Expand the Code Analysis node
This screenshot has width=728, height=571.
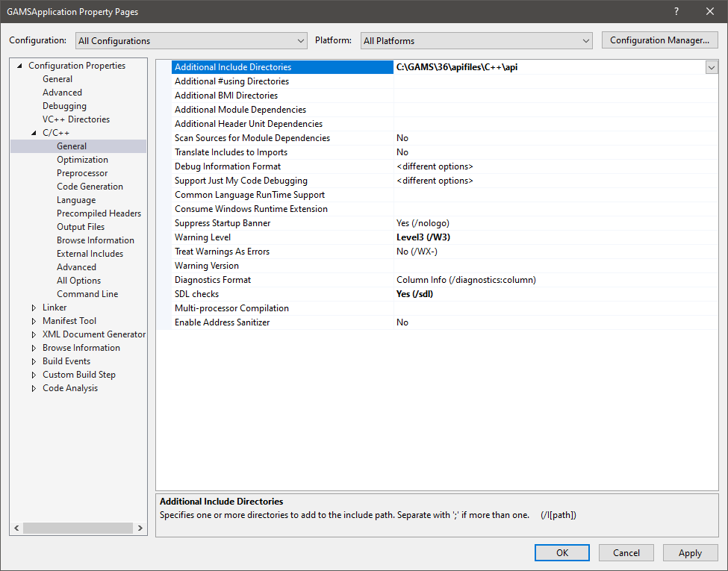coord(34,388)
